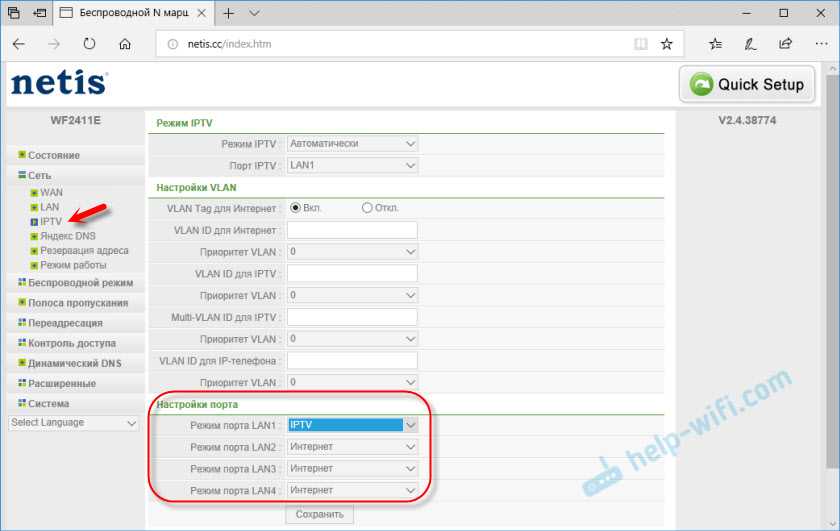840x531 pixels.
Task: Click the share page icon
Action: (x=785, y=44)
